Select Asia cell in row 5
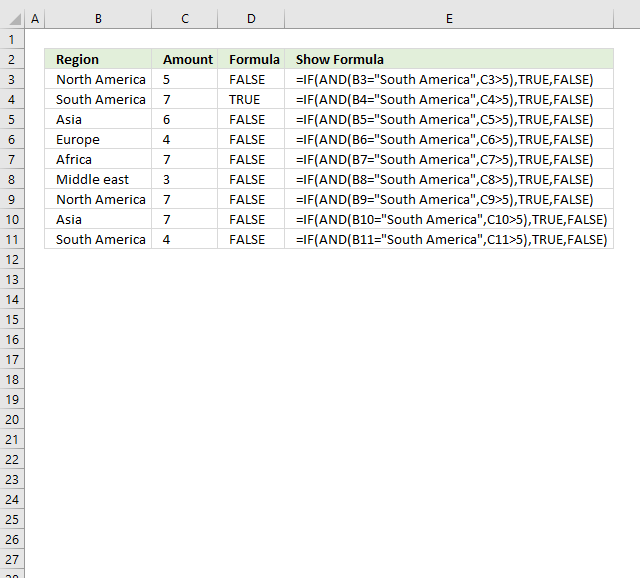The height and width of the screenshot is (578, 640). pos(98,119)
